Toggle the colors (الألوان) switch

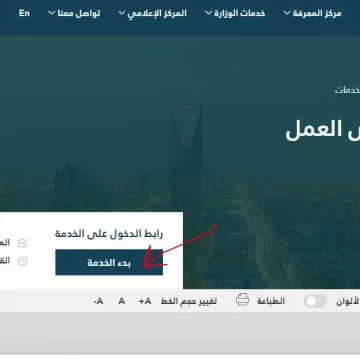pos(315,301)
